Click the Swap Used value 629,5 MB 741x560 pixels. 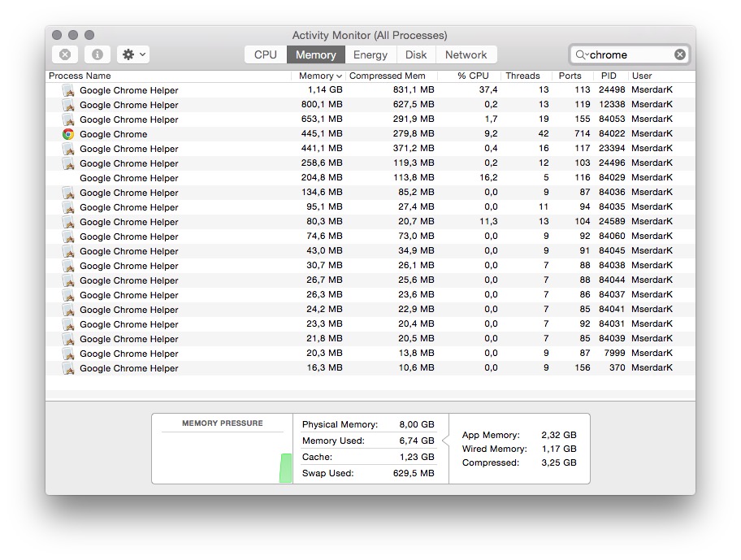[x=414, y=473]
